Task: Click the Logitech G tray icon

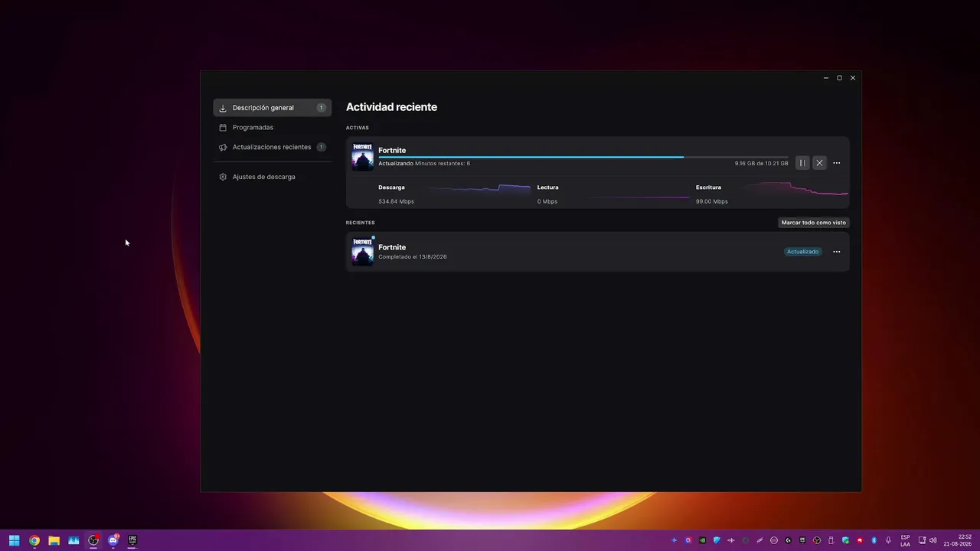Action: [788, 540]
